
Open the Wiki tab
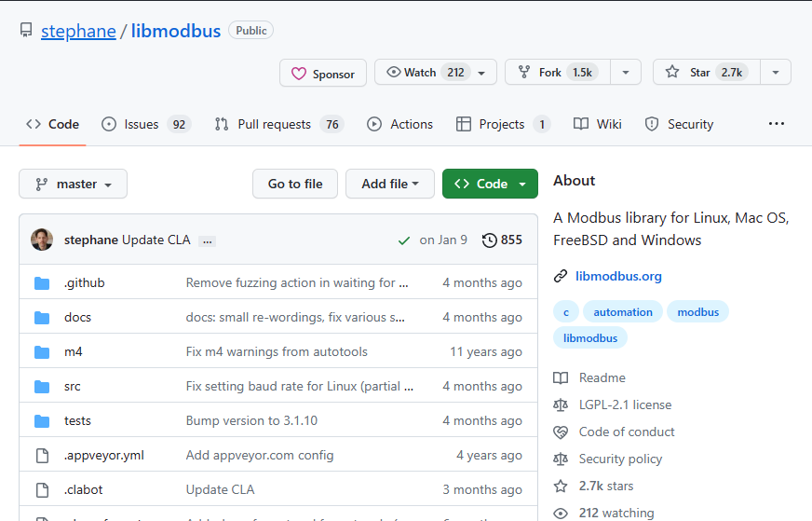pyautogui.click(x=598, y=124)
